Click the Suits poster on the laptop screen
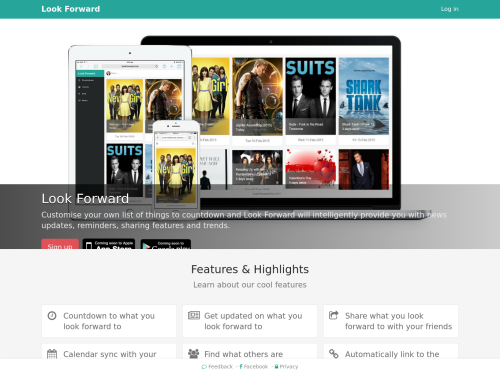 click(x=311, y=96)
